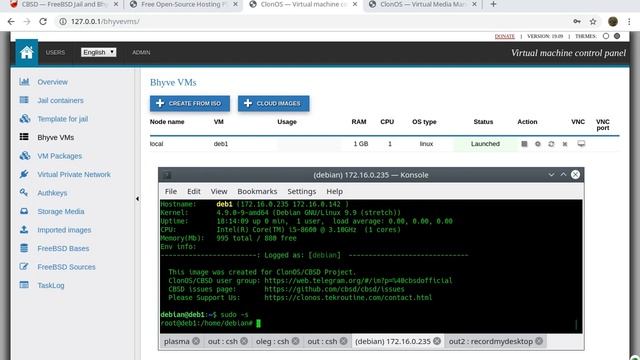Reload the page in the browser
640x360 pixels.
[43, 21]
